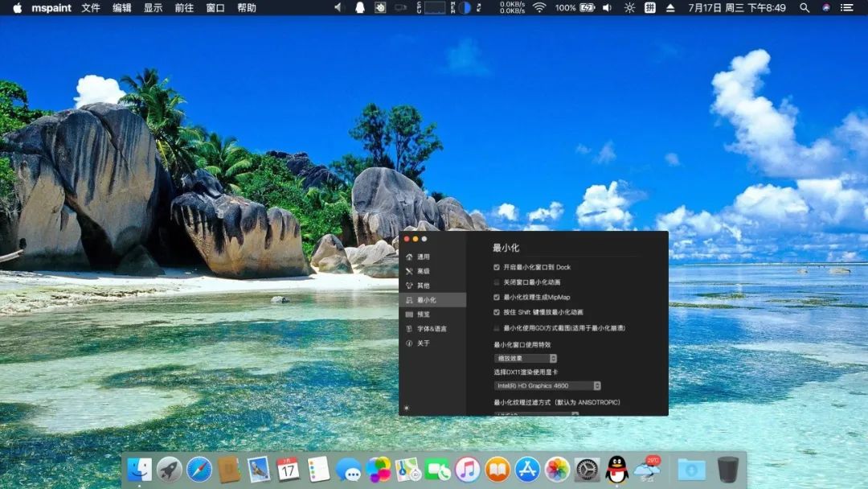Screen dimensions: 868x489
Task: Open Messages chat bubble in dock
Action: (348, 471)
